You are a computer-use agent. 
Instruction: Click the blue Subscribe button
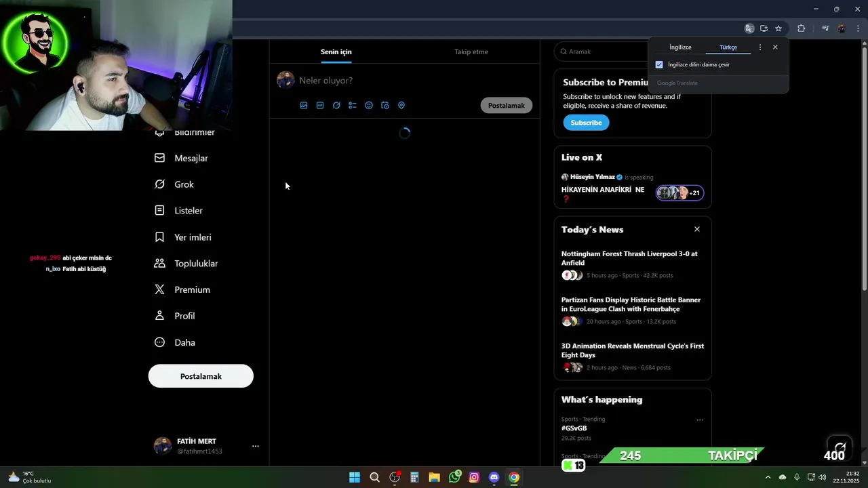pyautogui.click(x=586, y=123)
